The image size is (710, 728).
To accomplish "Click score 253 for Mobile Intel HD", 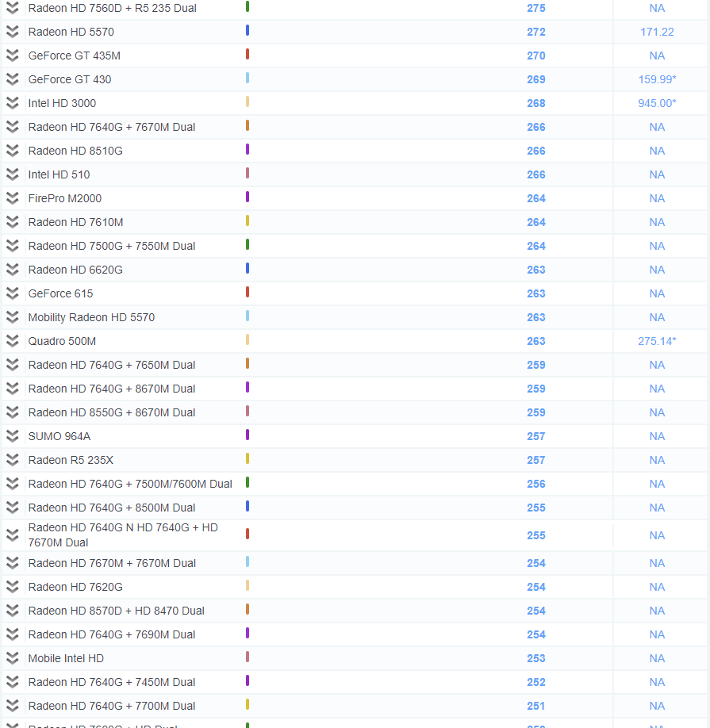I will tap(535, 658).
